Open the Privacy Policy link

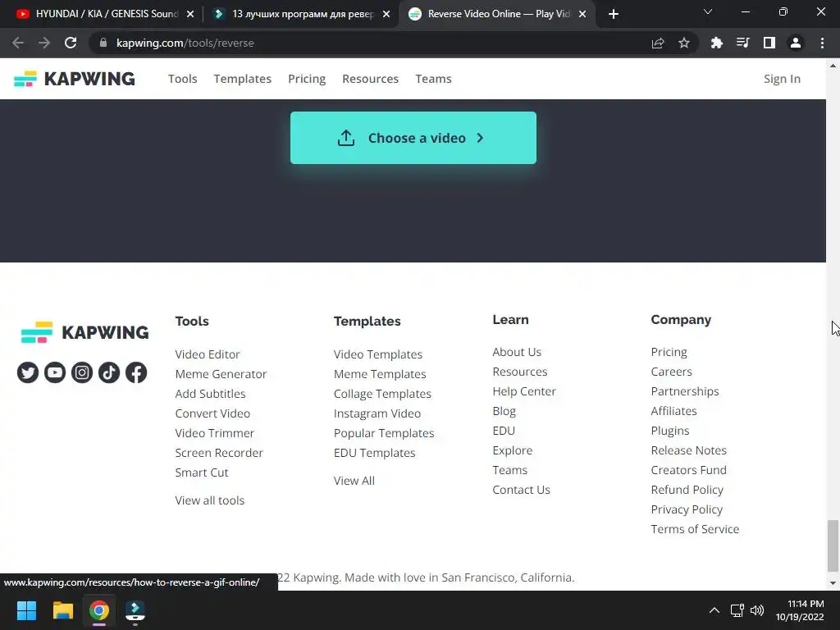687,509
